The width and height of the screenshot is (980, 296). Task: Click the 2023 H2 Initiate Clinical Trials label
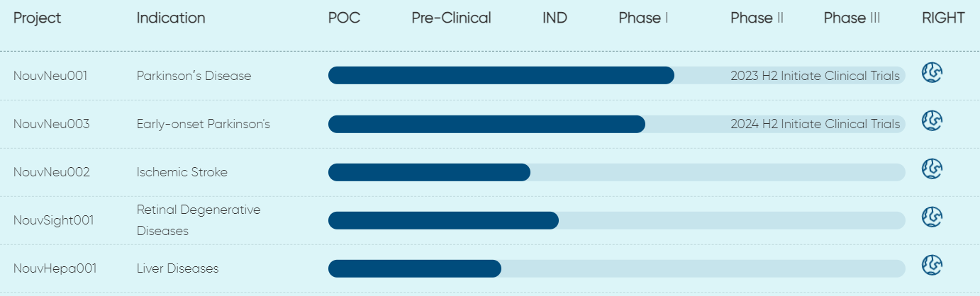tap(815, 76)
